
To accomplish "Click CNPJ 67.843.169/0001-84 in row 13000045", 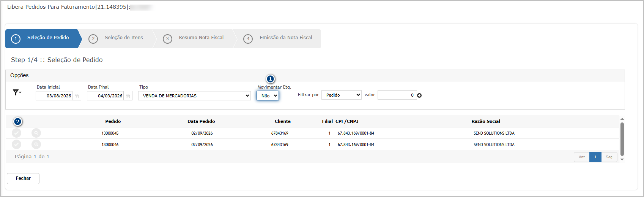I will [356, 133].
